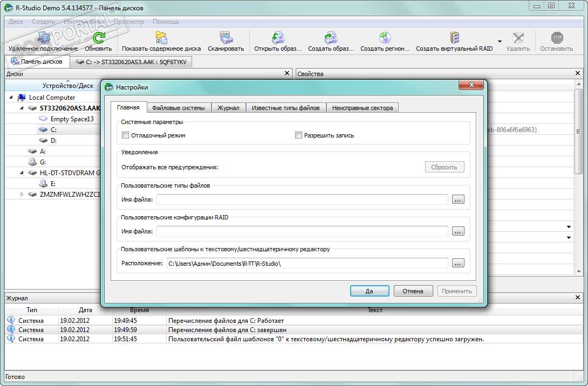Screen dimensions: 588x386
Task: Enable Разрешить запись checkbox
Action: [298, 135]
